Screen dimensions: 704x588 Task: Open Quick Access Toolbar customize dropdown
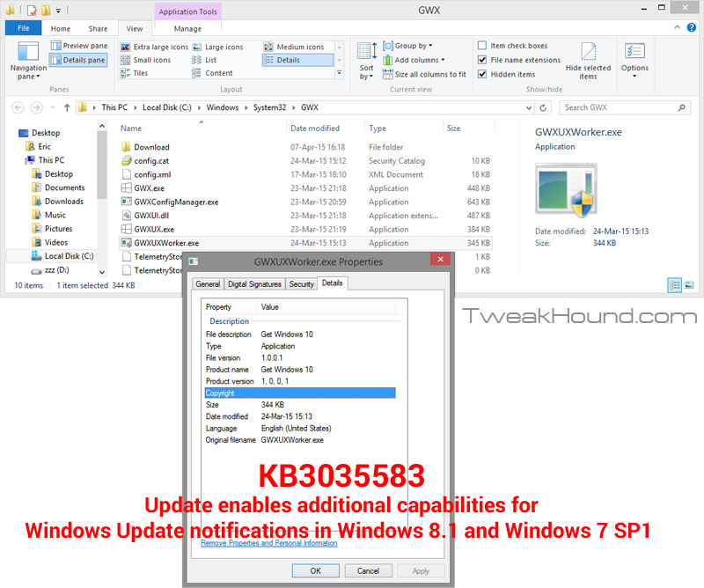click(58, 10)
